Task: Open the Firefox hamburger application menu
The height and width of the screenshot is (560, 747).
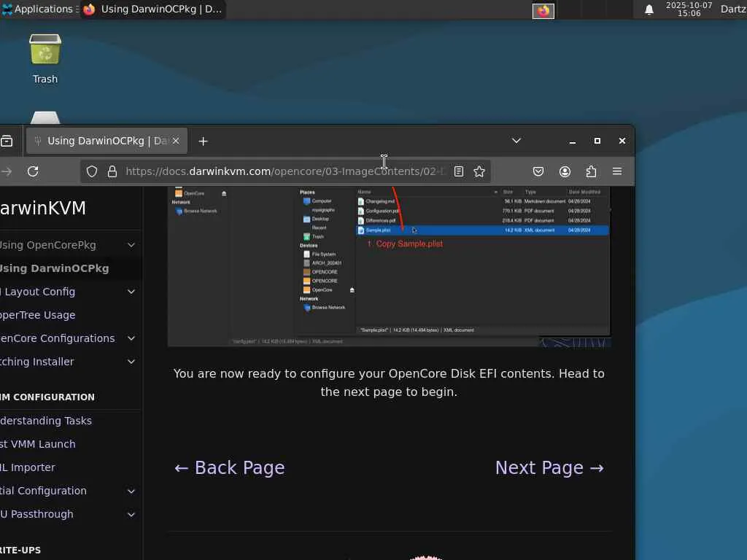Action: pyautogui.click(x=617, y=171)
